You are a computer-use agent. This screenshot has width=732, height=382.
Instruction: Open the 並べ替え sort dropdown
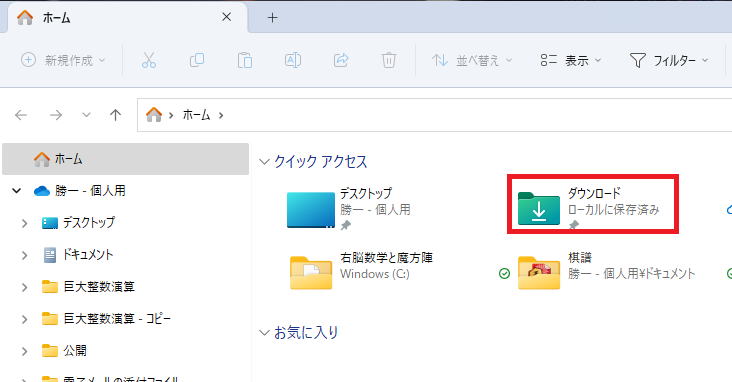[472, 60]
